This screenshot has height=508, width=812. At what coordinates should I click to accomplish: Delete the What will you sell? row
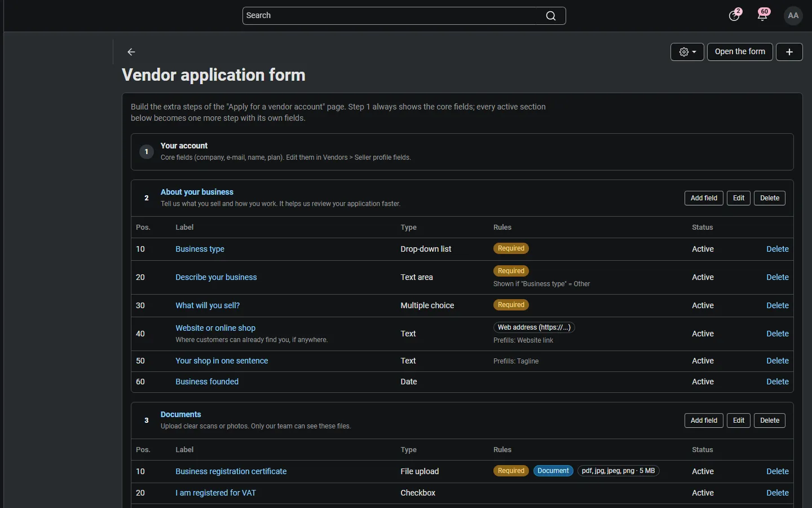click(x=778, y=305)
